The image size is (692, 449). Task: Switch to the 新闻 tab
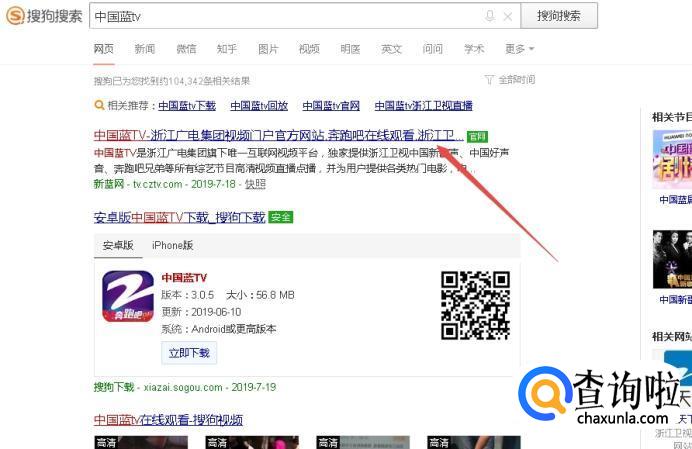pyautogui.click(x=145, y=49)
